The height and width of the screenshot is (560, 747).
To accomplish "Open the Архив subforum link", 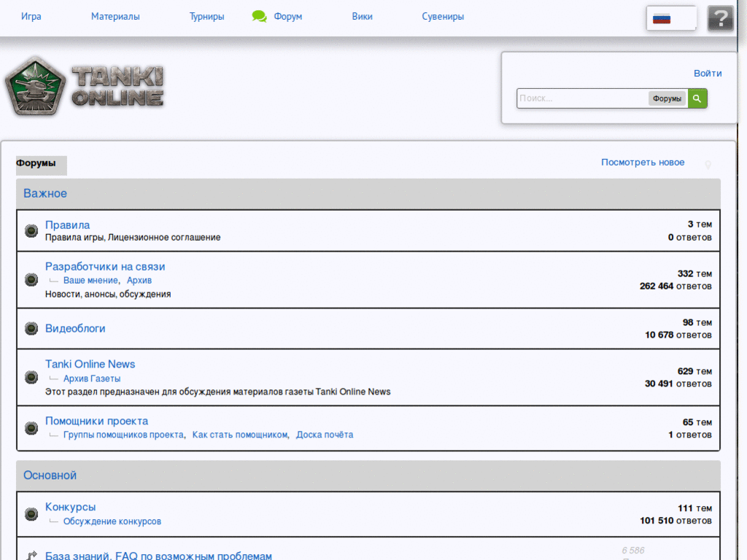I will 139,281.
